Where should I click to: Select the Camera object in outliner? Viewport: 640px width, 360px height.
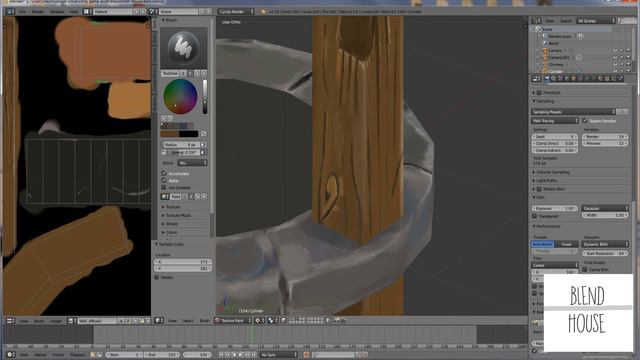(x=555, y=50)
